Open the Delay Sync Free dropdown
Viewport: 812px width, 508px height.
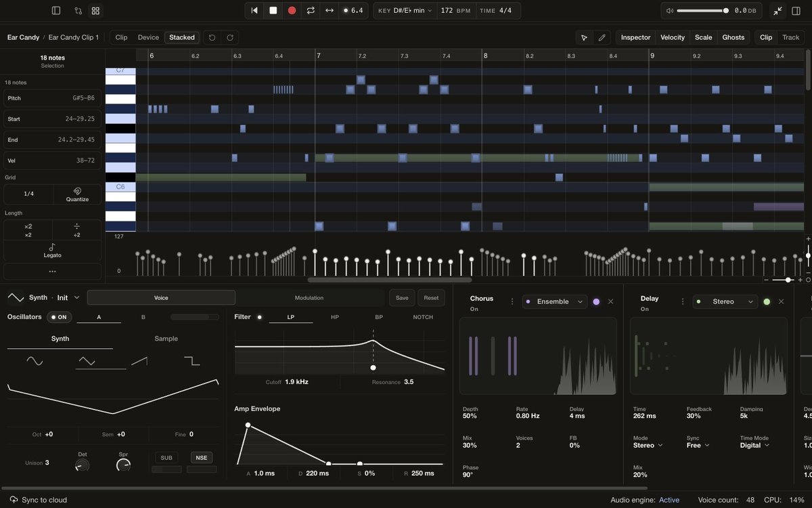pos(698,445)
